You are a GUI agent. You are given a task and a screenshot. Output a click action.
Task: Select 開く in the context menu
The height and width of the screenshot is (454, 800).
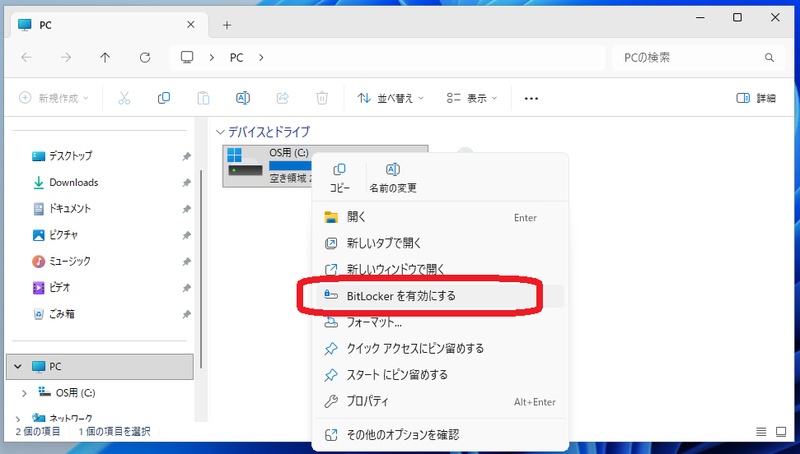tap(440, 217)
